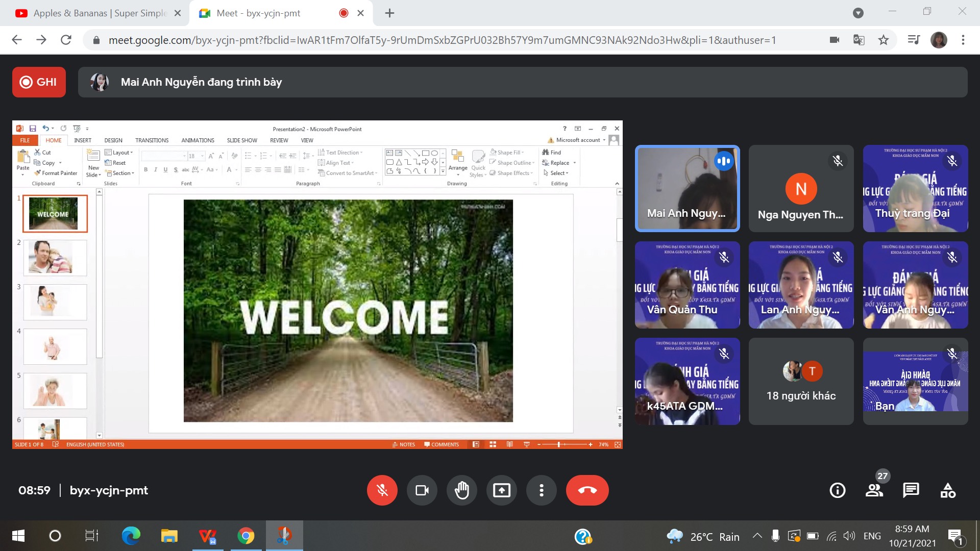The height and width of the screenshot is (551, 980).
Task: Toggle Bold formatting in Font group
Action: click(146, 169)
